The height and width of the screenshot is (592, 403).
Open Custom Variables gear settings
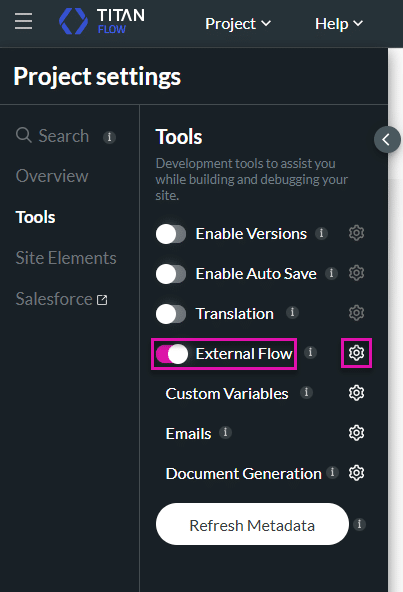[356, 393]
